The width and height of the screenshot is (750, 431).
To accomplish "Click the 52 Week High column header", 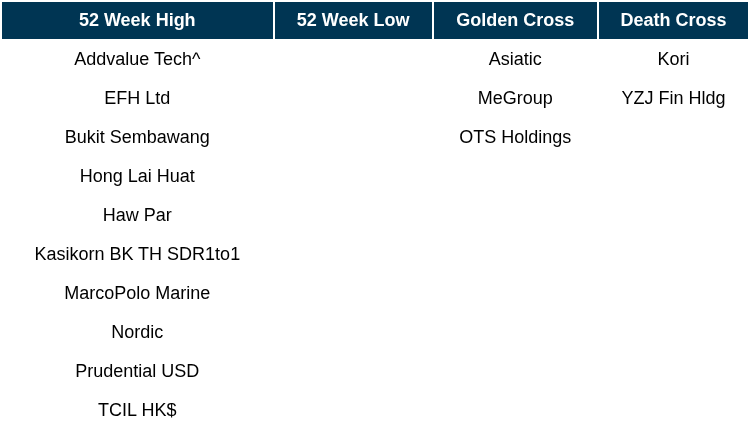I will (137, 20).
